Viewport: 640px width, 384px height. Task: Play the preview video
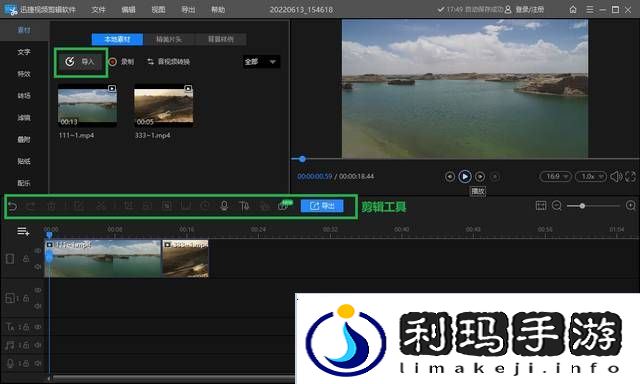coord(464,176)
